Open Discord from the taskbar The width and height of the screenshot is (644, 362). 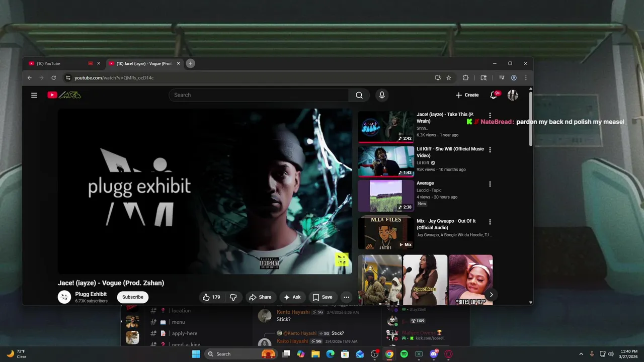coord(434,354)
